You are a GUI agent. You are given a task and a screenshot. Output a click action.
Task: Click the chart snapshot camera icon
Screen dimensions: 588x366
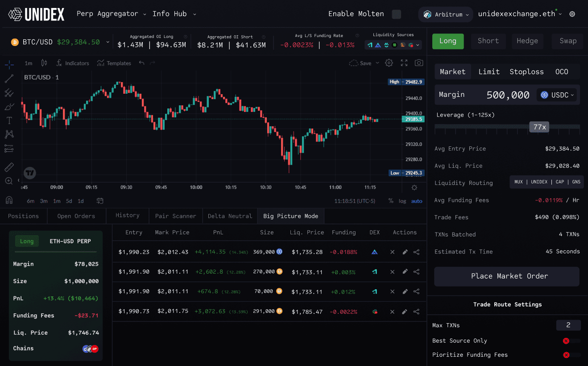418,63
